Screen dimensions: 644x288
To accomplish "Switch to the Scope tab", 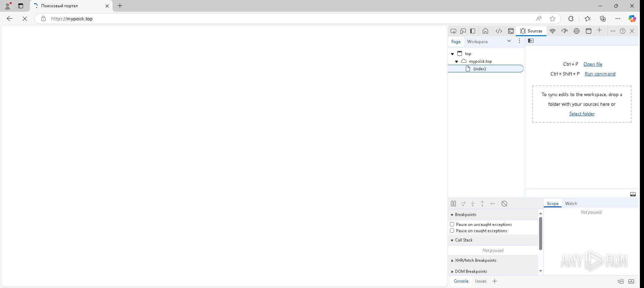I will 552,204.
